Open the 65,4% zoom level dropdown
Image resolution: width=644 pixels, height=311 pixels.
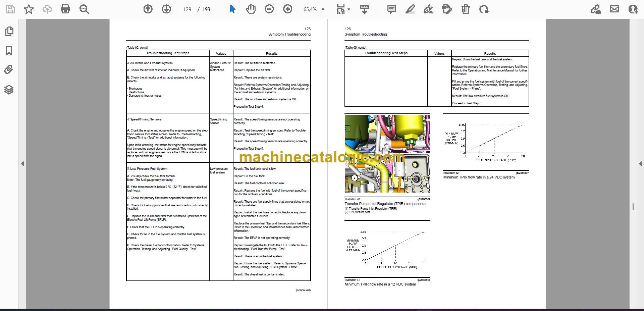point(314,9)
